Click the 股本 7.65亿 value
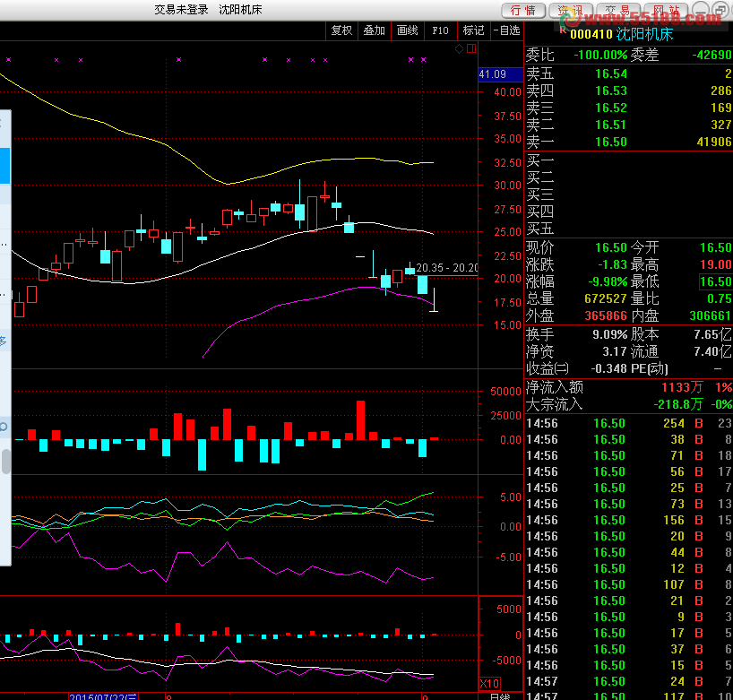733x700 pixels. (x=713, y=335)
